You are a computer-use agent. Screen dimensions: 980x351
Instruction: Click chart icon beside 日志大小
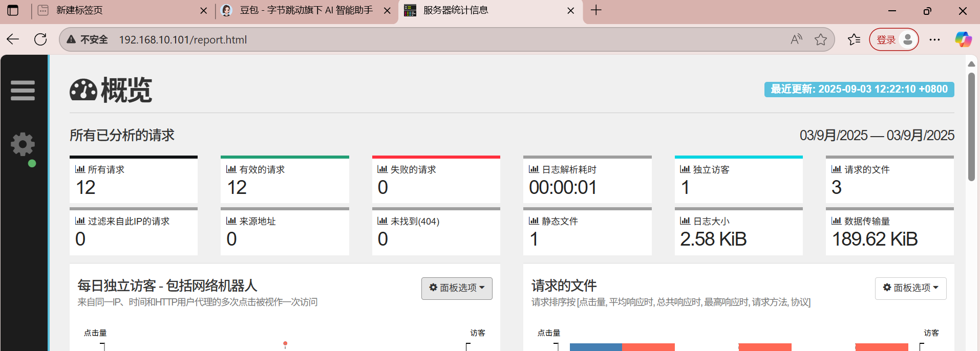coord(685,221)
